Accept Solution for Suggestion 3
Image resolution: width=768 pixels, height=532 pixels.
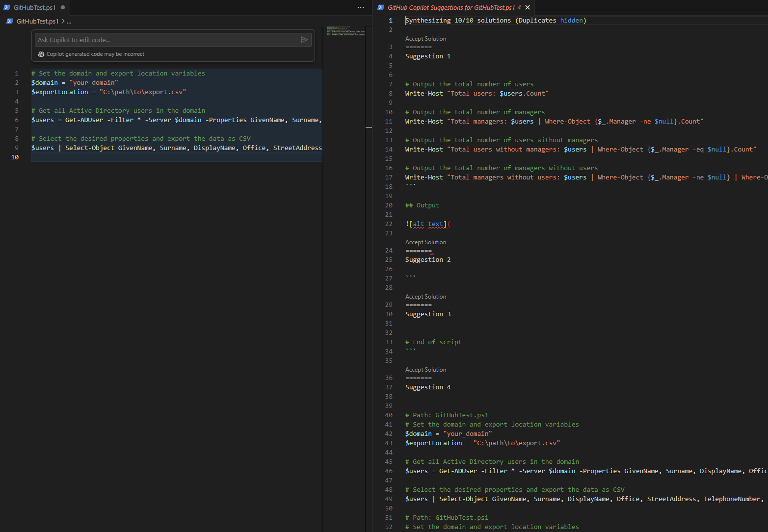click(x=425, y=297)
